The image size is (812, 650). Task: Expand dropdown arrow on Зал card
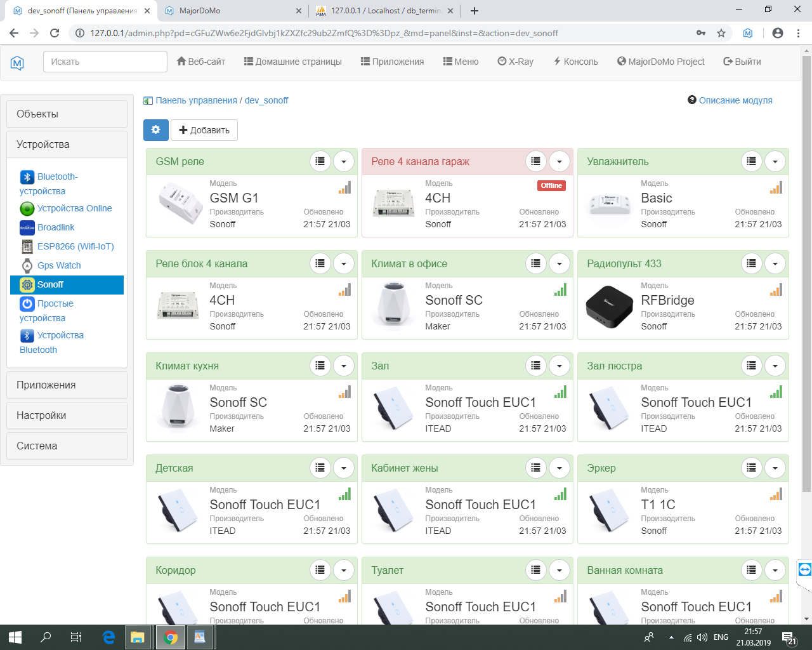pos(560,366)
